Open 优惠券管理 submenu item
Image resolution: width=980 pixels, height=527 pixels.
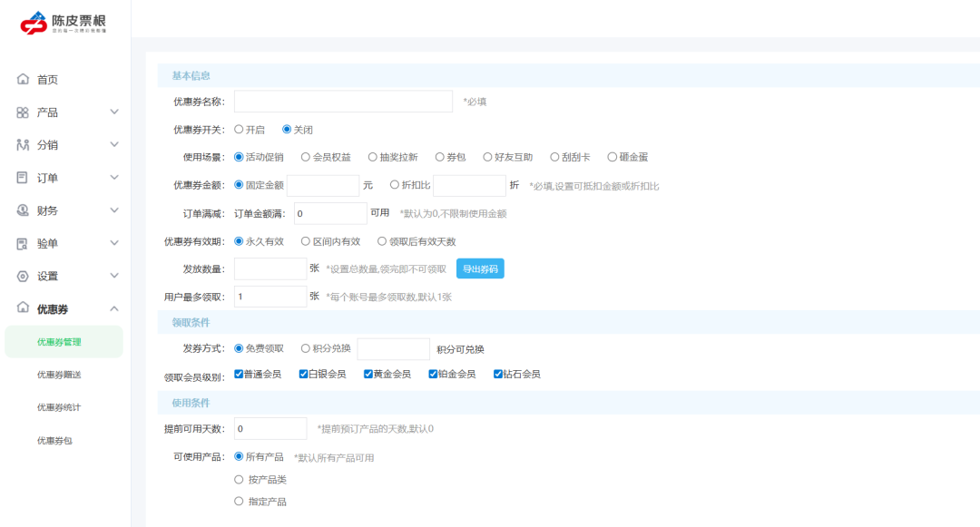coord(64,342)
